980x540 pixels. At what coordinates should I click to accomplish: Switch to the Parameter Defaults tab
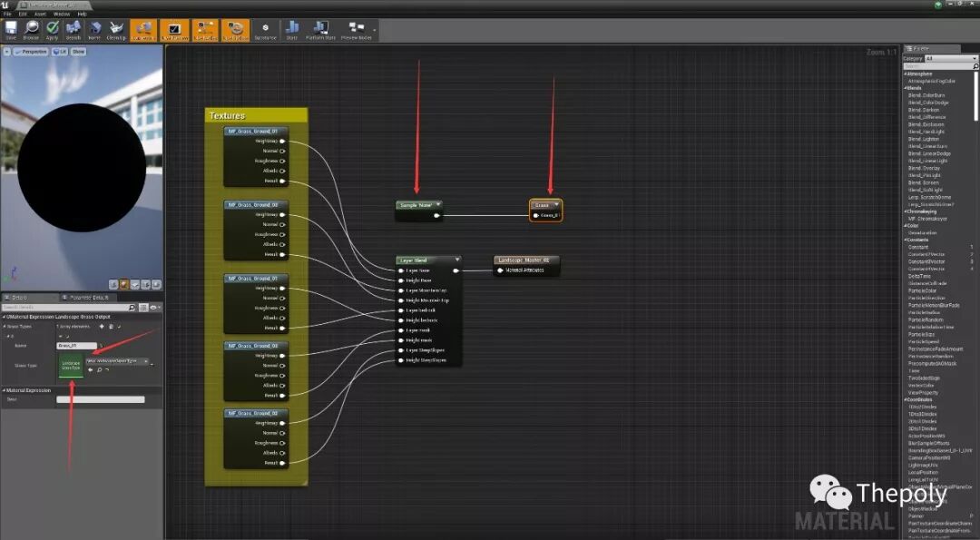tap(87, 298)
